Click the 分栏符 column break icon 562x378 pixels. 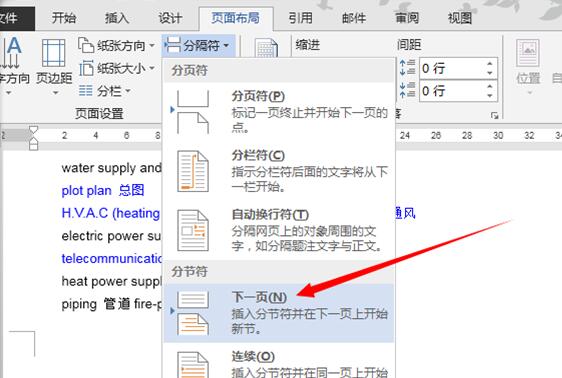point(193,171)
